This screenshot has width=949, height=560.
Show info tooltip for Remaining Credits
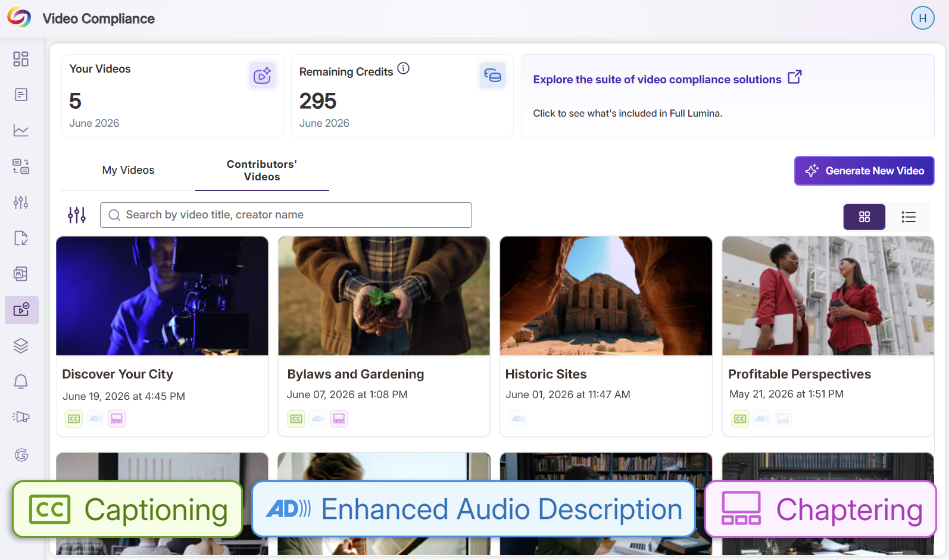pos(403,68)
